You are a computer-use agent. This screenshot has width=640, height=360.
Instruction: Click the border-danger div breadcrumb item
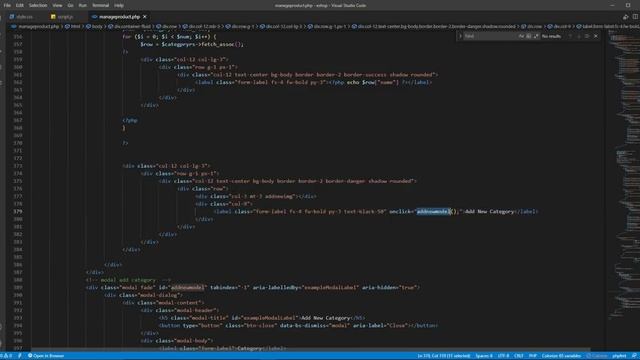(x=436, y=27)
